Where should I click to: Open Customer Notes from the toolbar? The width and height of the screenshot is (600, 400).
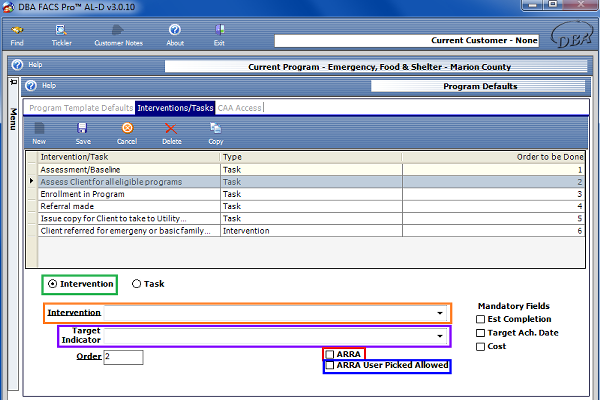118,35
